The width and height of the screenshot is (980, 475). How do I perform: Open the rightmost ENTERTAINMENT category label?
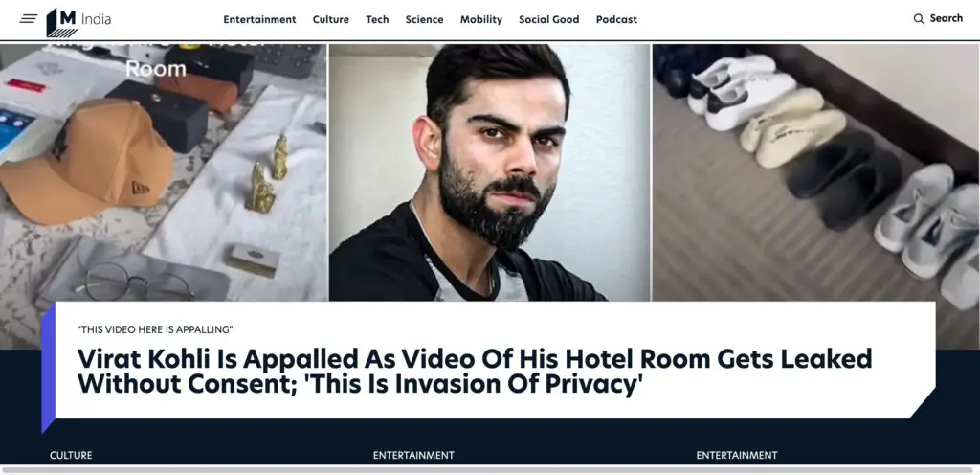point(737,455)
